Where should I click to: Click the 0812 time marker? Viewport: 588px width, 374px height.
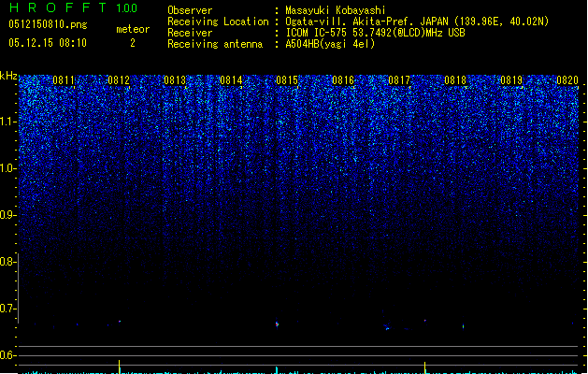(119, 80)
